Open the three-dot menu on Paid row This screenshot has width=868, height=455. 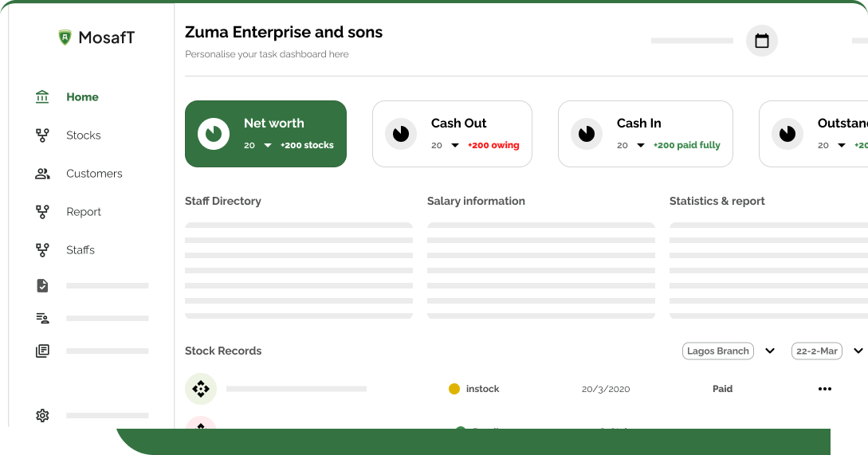pos(825,389)
